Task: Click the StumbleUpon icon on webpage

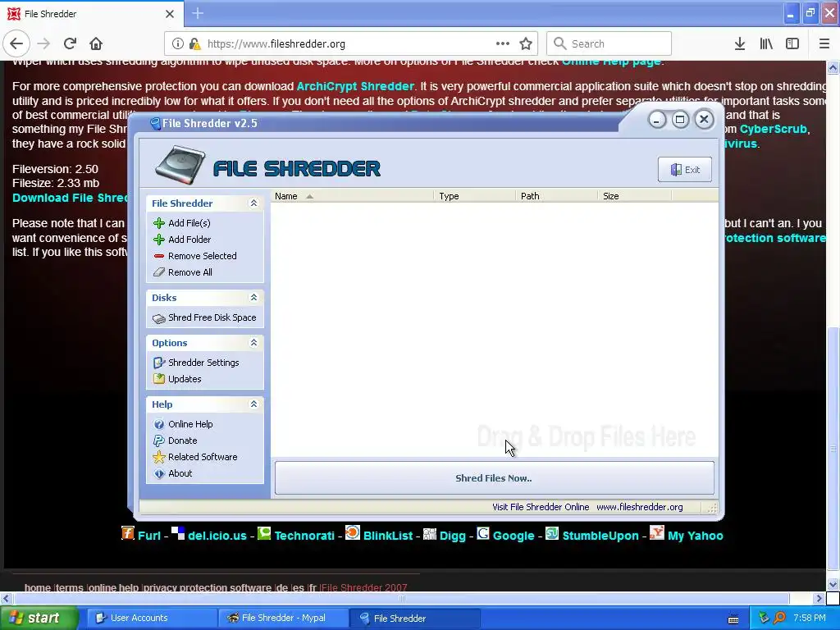Action: 552,533
